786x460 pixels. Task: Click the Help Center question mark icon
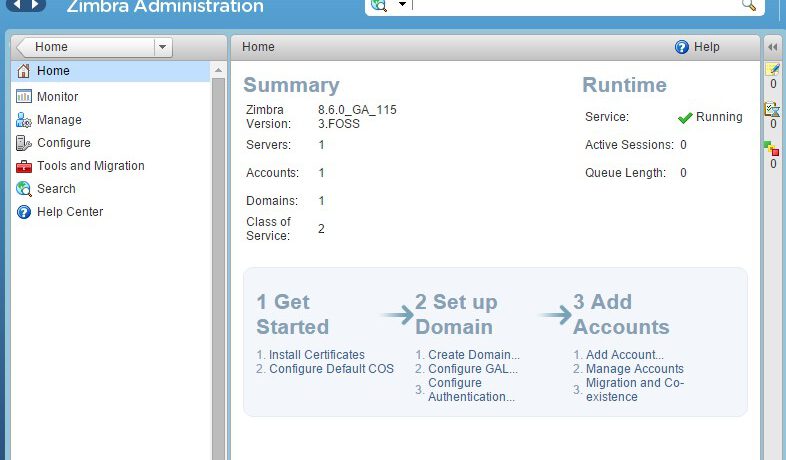(x=24, y=212)
